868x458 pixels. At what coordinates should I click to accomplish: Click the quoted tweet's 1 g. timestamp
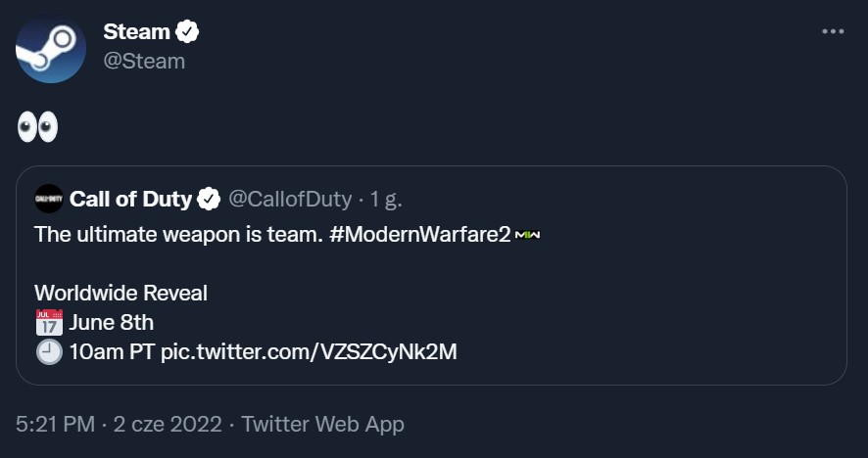pyautogui.click(x=386, y=200)
